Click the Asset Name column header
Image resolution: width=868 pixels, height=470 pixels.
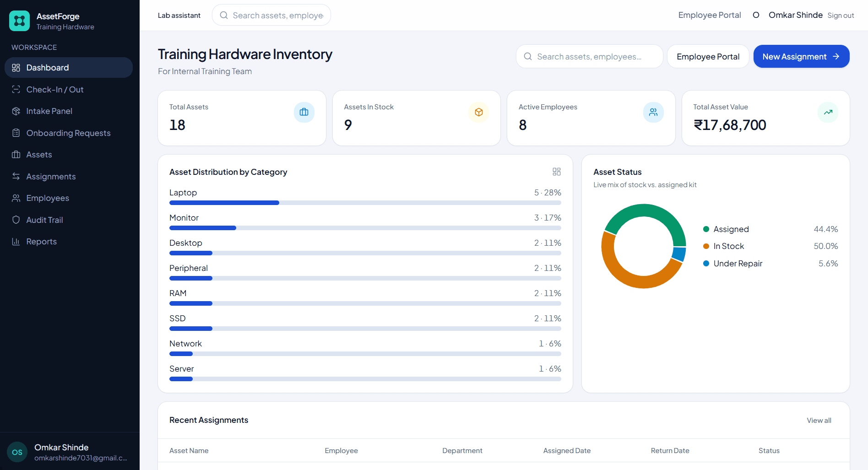tap(189, 451)
